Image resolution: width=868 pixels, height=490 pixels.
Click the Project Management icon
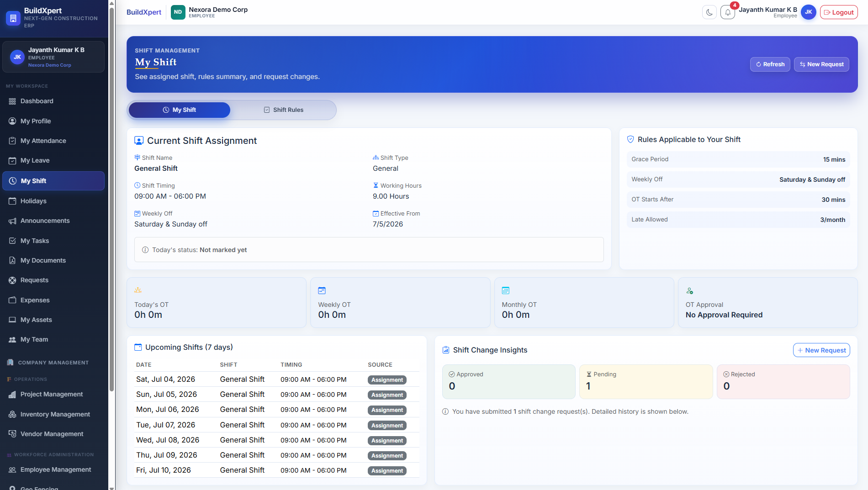coord(12,395)
